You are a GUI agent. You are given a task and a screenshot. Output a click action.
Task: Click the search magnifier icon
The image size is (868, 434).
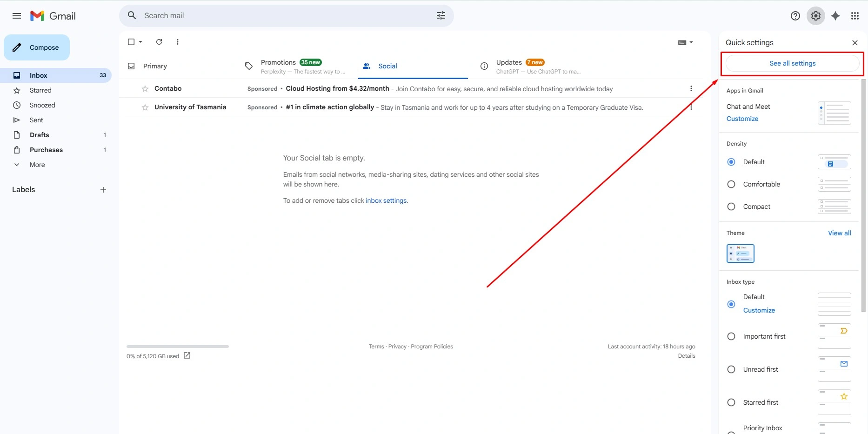[x=132, y=15]
